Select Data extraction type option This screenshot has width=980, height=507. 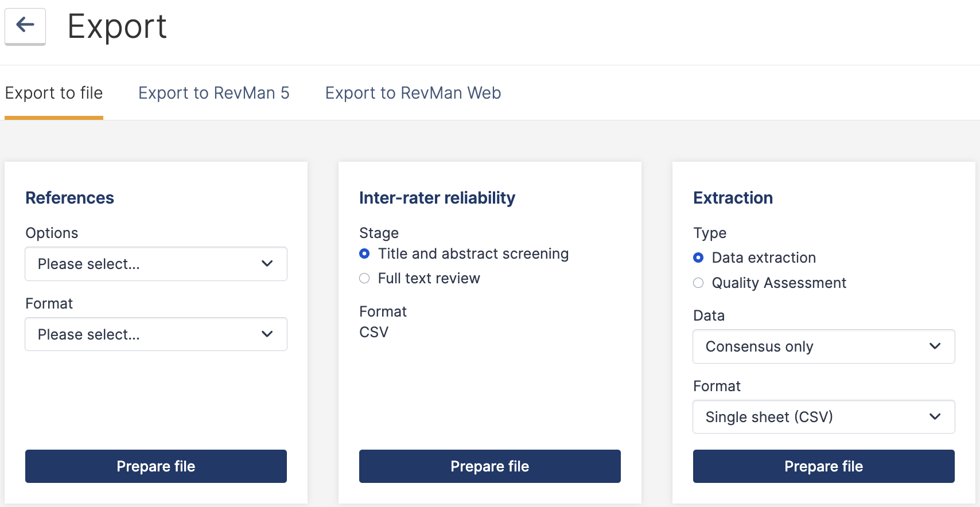698,258
